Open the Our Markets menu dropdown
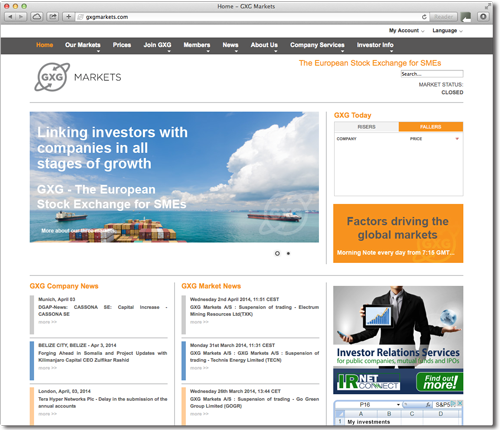This screenshot has width=500, height=430. pyautogui.click(x=83, y=45)
